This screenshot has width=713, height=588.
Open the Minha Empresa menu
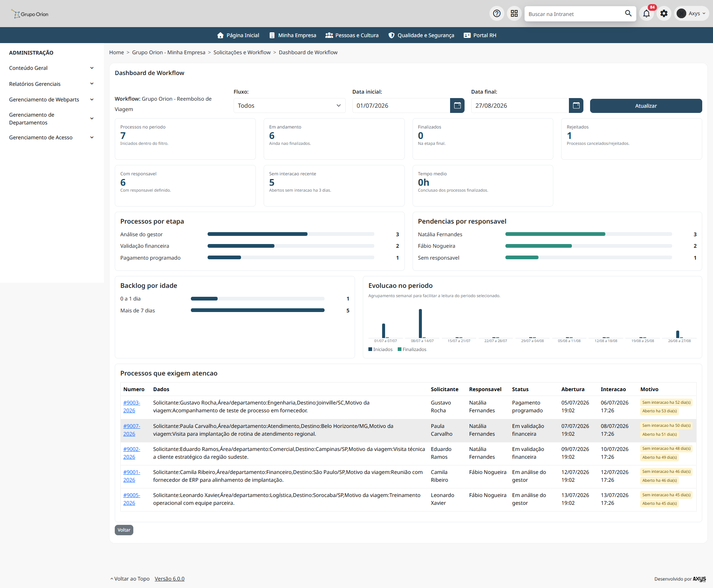pyautogui.click(x=293, y=35)
